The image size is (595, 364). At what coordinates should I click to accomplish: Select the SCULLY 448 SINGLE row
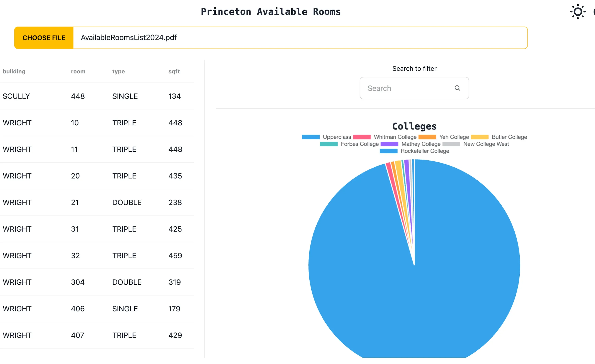pyautogui.click(x=97, y=96)
